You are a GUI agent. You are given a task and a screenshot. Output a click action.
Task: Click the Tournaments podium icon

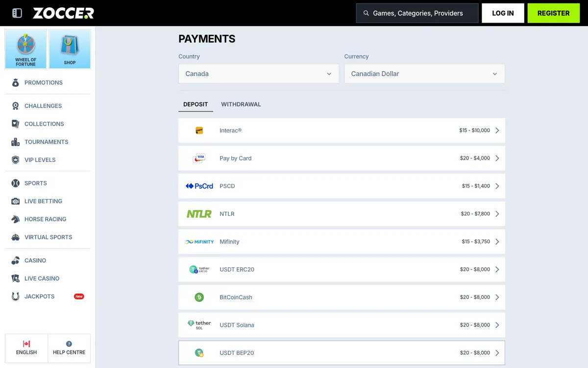16,142
